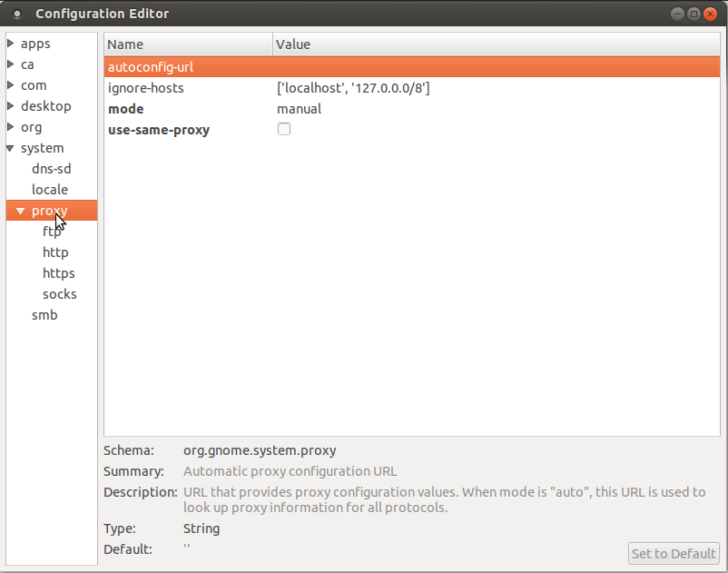Open the locale schema node

coord(50,190)
